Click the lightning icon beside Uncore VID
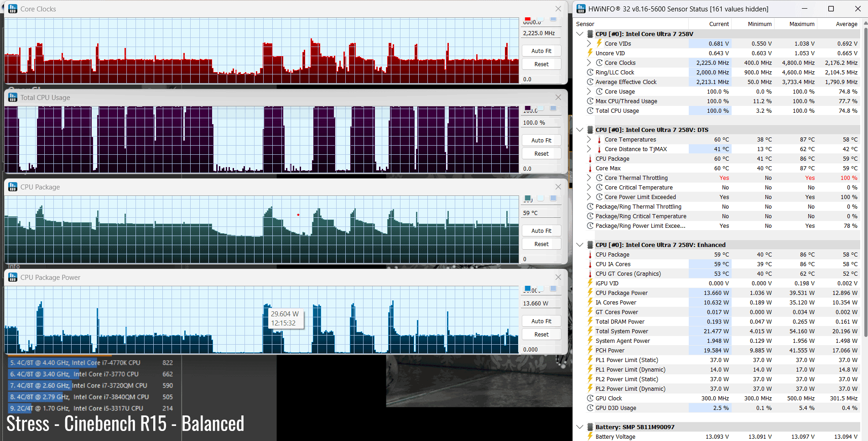This screenshot has height=441, width=868. click(x=590, y=53)
